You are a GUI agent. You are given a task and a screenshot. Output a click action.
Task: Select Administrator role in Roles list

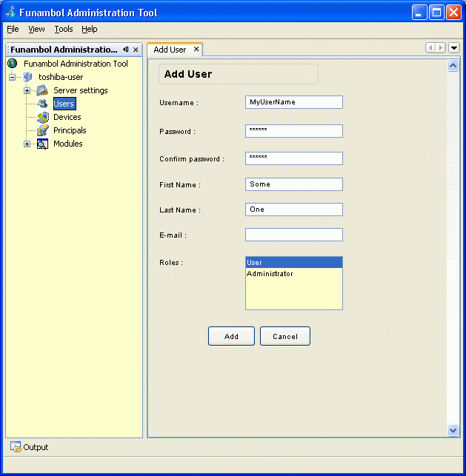point(294,273)
